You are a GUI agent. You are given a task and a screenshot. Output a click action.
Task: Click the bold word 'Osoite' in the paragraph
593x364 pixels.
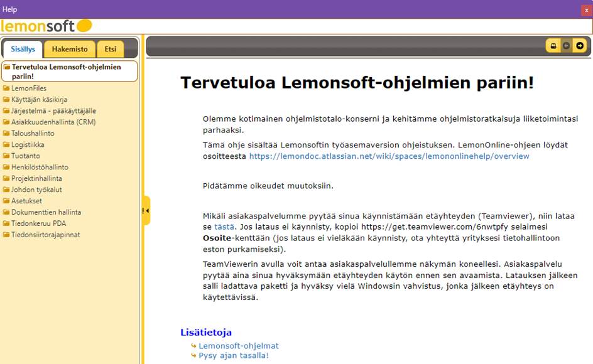[x=217, y=238]
